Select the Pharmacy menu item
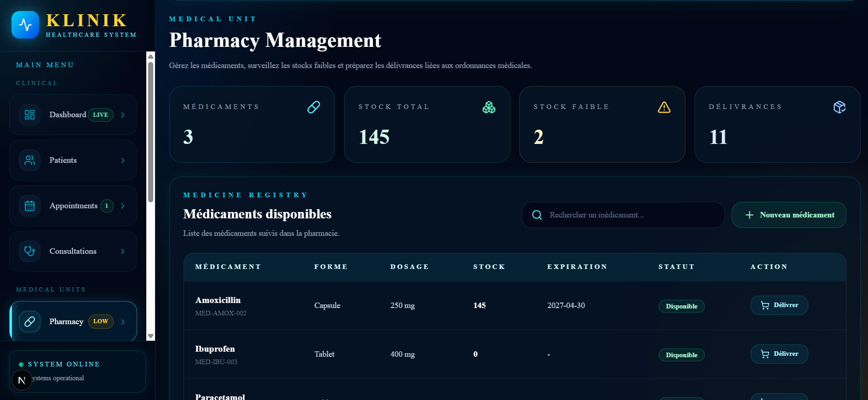 [x=73, y=321]
